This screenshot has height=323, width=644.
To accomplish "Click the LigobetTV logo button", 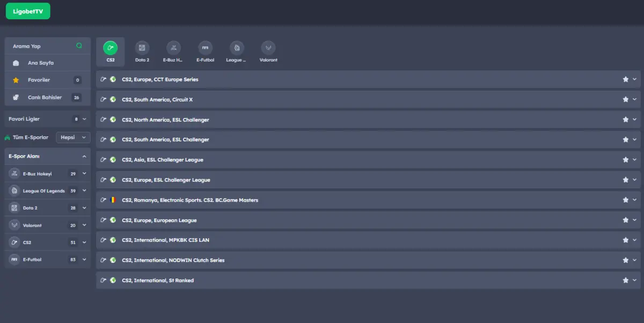I will click(x=28, y=11).
